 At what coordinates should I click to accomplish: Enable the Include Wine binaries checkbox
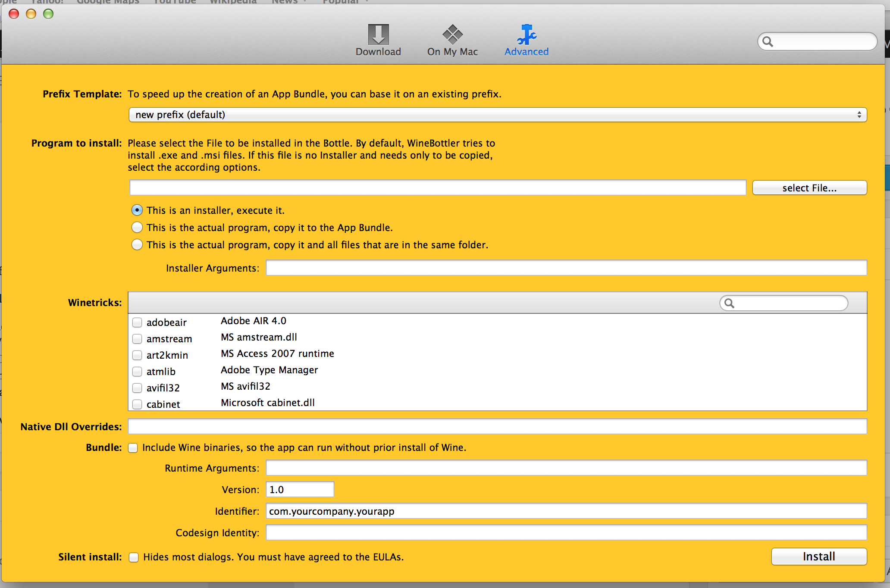click(133, 448)
